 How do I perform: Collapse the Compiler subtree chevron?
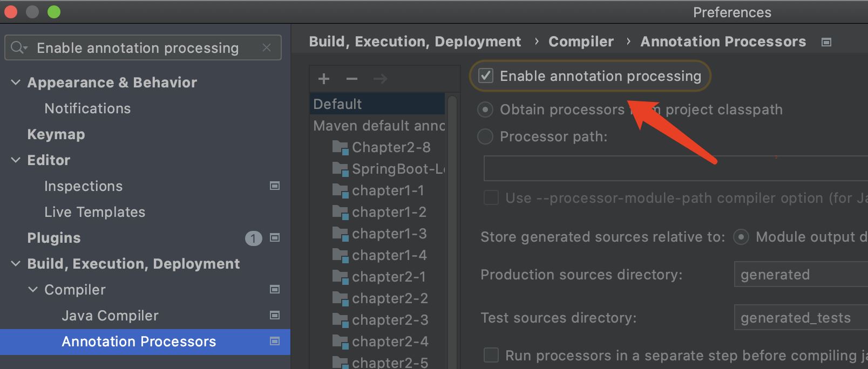tap(33, 289)
